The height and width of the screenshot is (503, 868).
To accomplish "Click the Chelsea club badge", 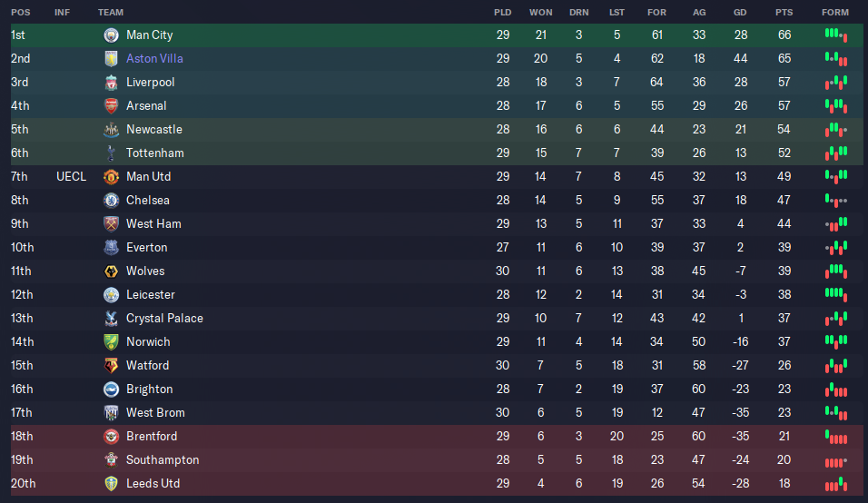I will [112, 201].
